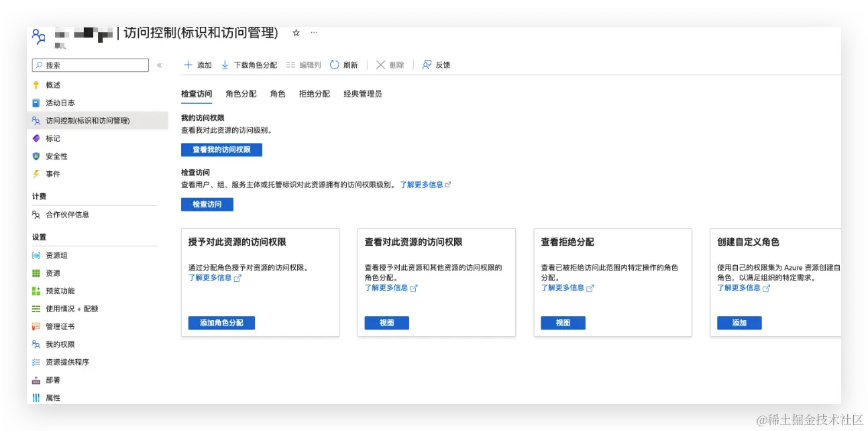Click the 活动日志 journal icon
868x431 pixels.
pyautogui.click(x=36, y=103)
